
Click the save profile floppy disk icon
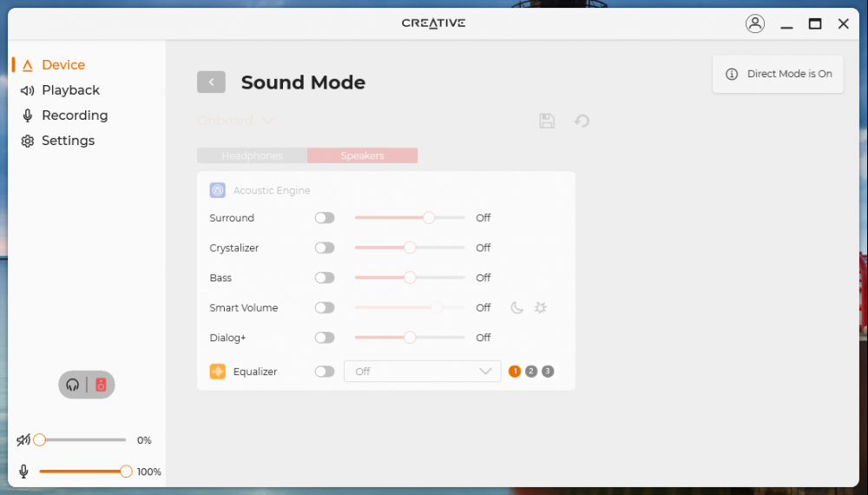click(547, 121)
